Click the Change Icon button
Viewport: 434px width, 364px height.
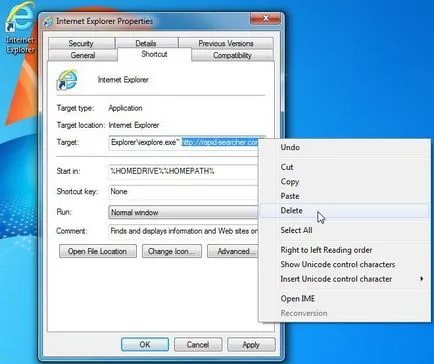pyautogui.click(x=172, y=251)
